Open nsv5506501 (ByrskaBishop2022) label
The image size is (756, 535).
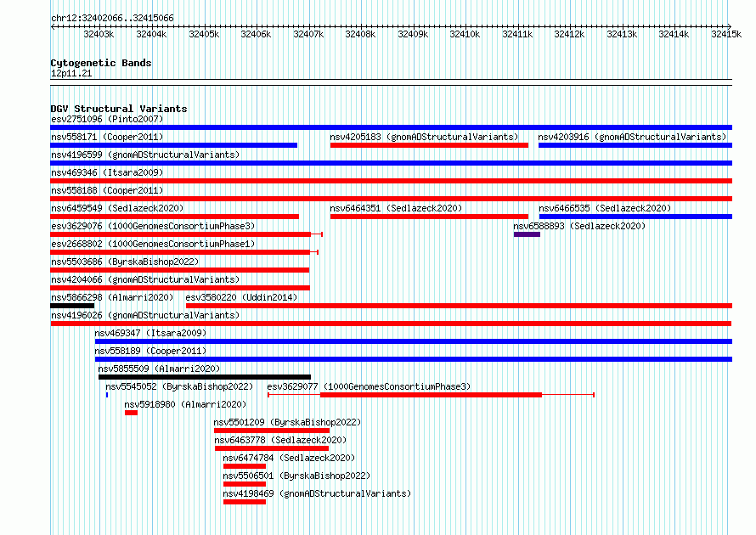[296, 476]
